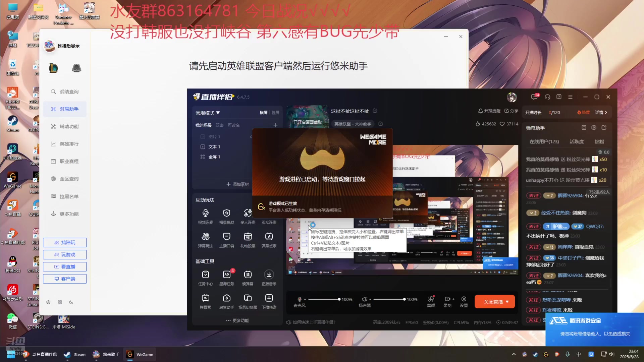The width and height of the screenshot is (644, 362).
Task: Expand 详情 stream duration details
Action: click(601, 112)
